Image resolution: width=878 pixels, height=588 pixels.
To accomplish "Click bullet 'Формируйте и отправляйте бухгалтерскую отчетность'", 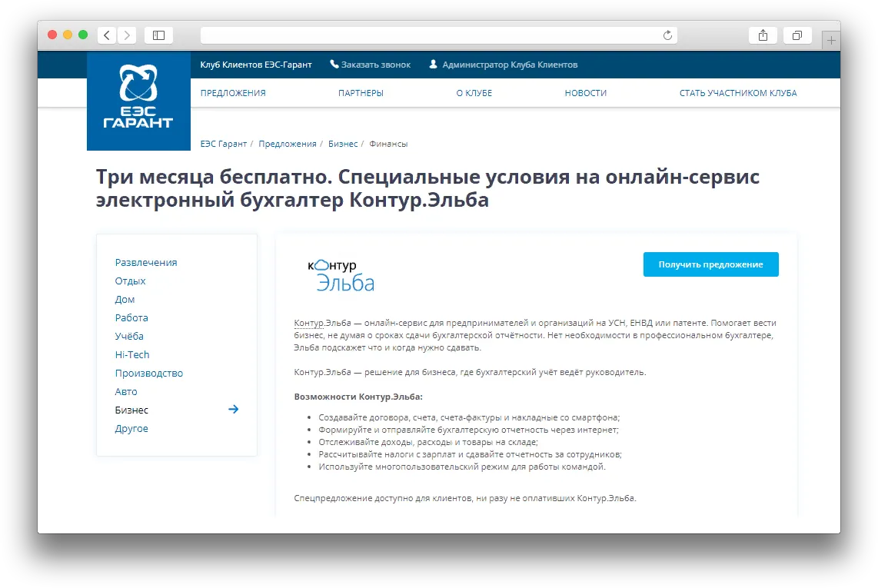I will pyautogui.click(x=469, y=430).
